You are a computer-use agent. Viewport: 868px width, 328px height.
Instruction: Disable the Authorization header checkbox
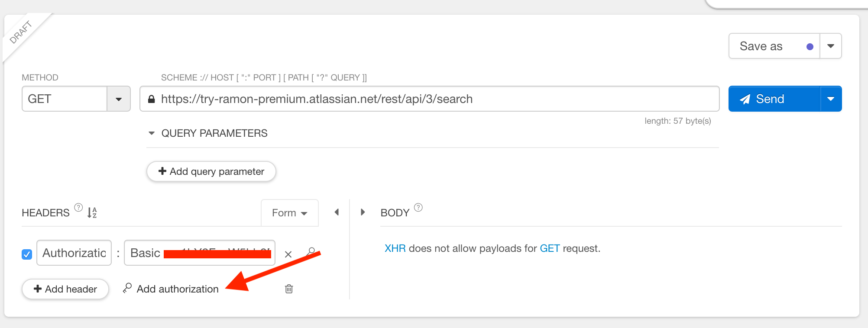[26, 254]
